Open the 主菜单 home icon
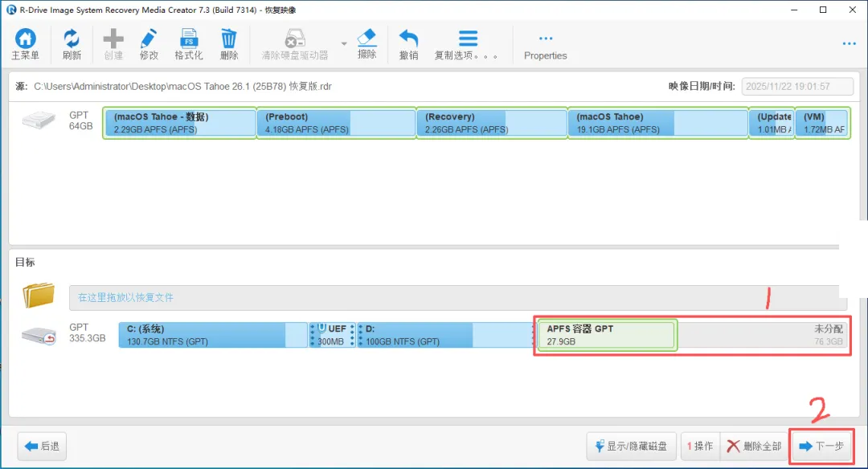The image size is (868, 469). point(26,43)
